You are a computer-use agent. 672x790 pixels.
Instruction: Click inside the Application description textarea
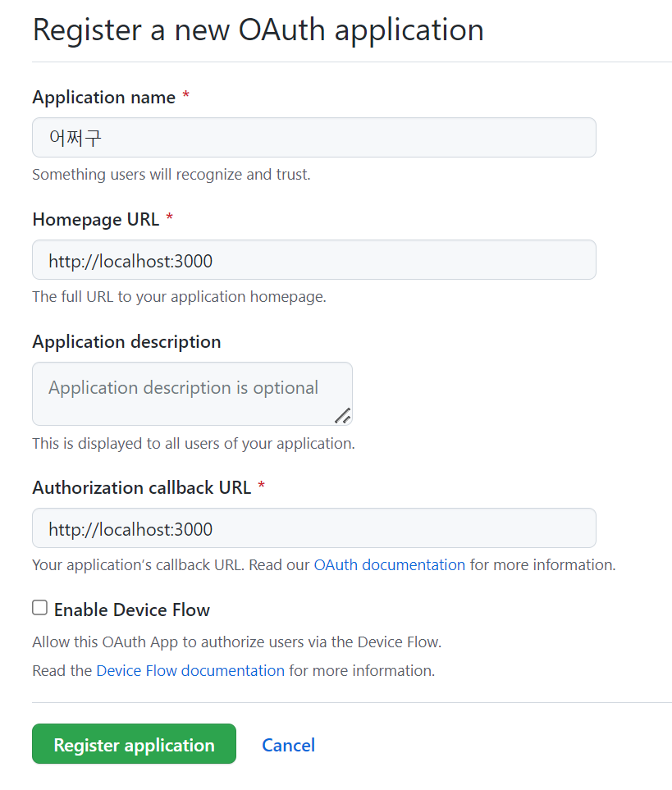tap(192, 394)
